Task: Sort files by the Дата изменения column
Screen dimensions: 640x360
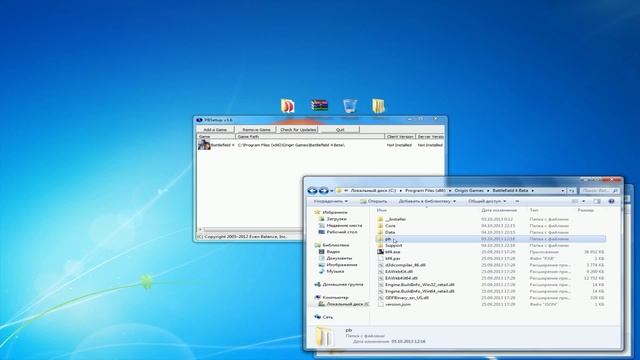Action: coord(499,210)
